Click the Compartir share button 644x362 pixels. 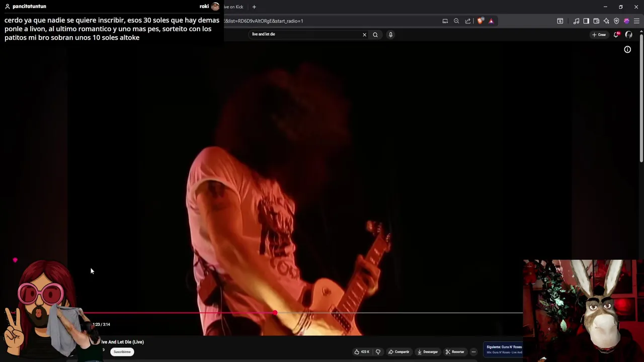click(x=399, y=352)
